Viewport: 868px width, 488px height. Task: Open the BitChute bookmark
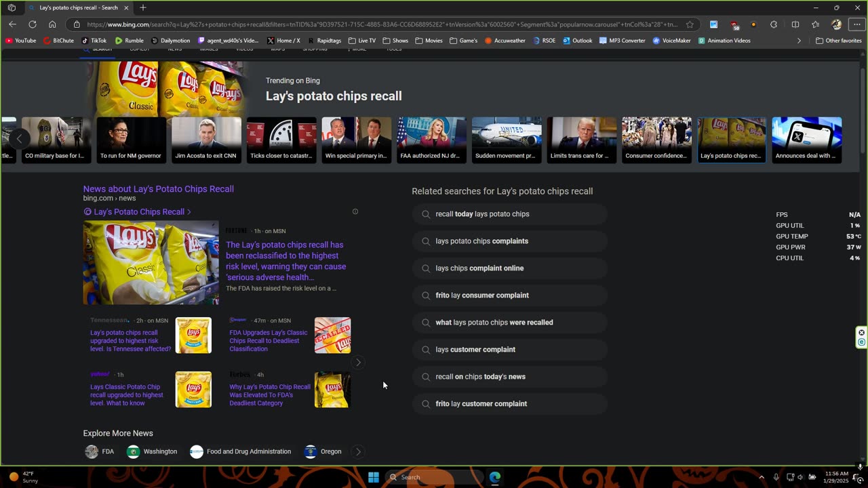[58, 41]
